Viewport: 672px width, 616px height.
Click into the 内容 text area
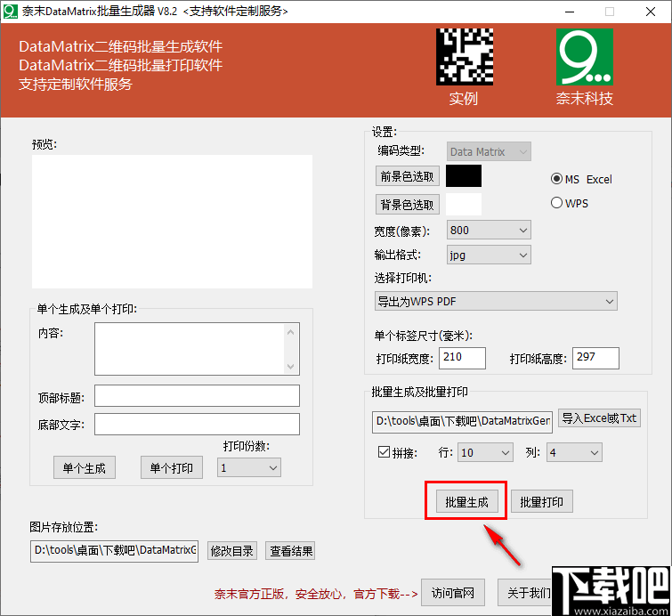[x=190, y=349]
